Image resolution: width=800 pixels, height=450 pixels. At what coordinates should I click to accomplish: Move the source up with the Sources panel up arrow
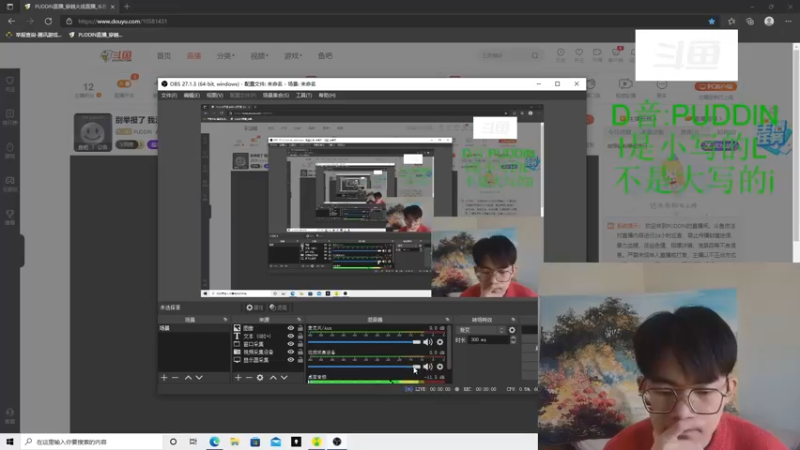pos(273,378)
